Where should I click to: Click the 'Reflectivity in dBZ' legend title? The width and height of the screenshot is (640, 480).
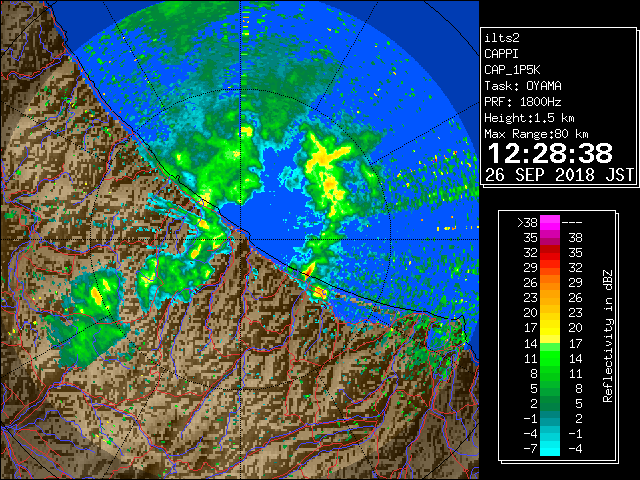(608, 336)
